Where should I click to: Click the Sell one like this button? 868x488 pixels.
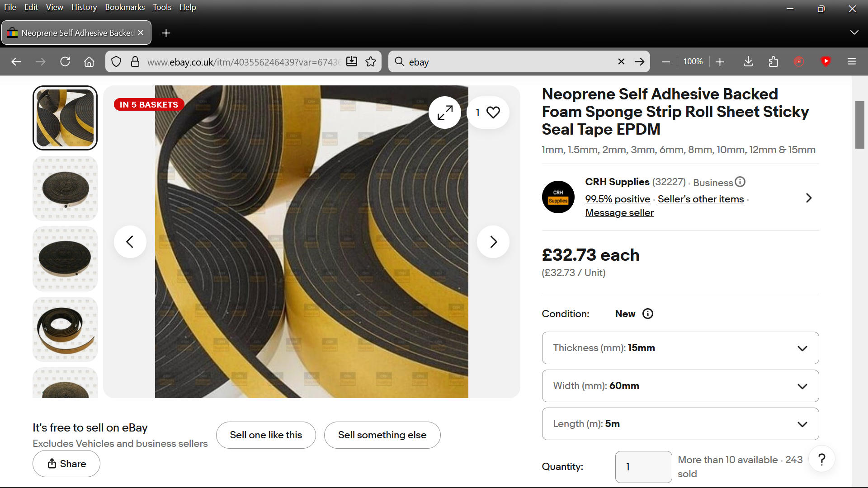pos(266,435)
